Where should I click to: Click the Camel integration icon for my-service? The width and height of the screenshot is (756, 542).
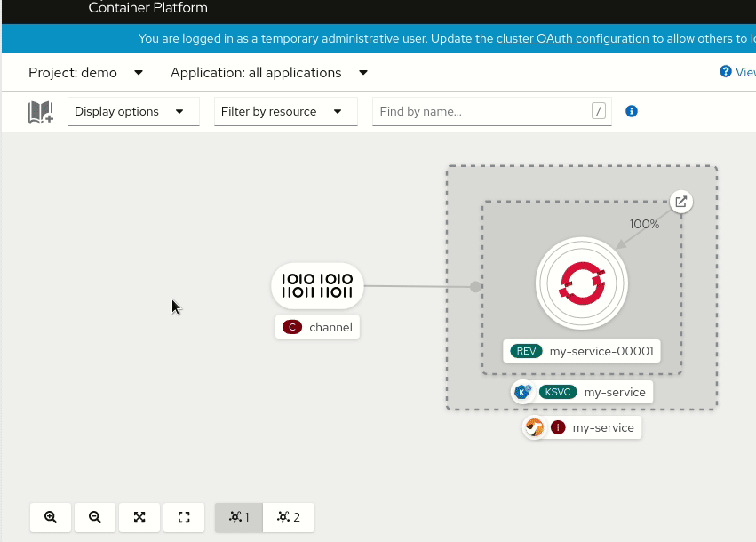(x=535, y=427)
